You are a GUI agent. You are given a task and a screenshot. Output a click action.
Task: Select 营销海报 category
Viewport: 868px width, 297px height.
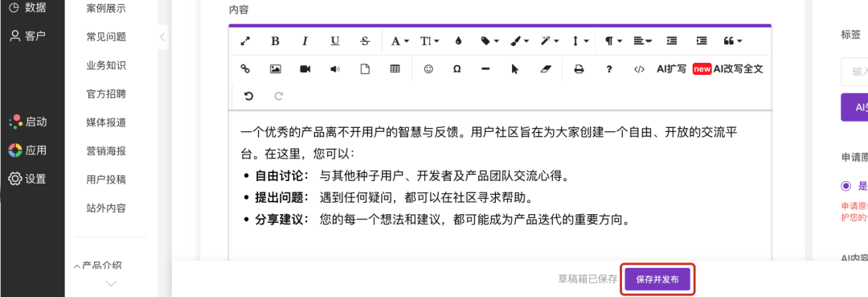(106, 151)
